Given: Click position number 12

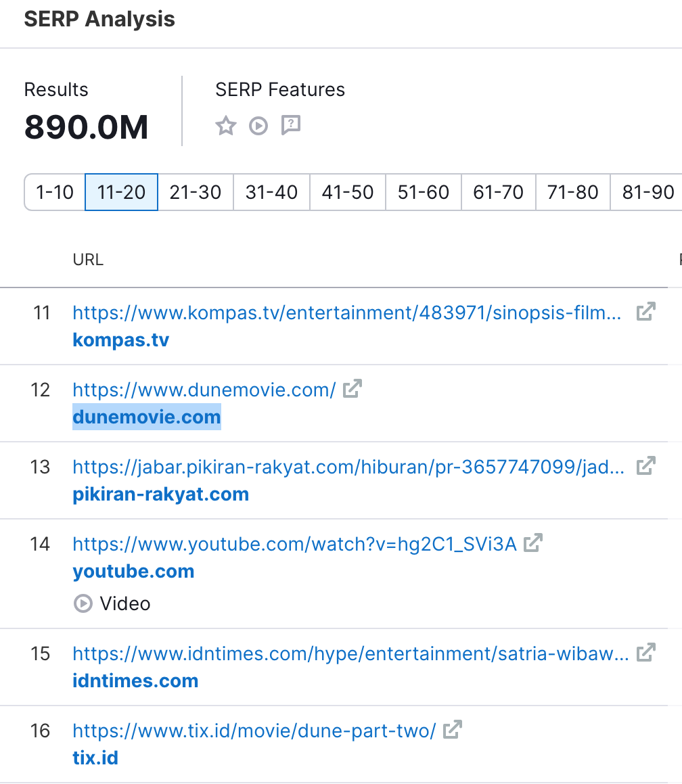Looking at the screenshot, I should [x=41, y=390].
